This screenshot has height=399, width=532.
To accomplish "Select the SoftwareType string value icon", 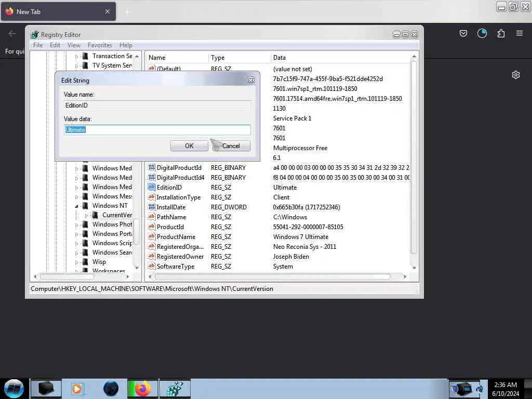I will tap(152, 266).
